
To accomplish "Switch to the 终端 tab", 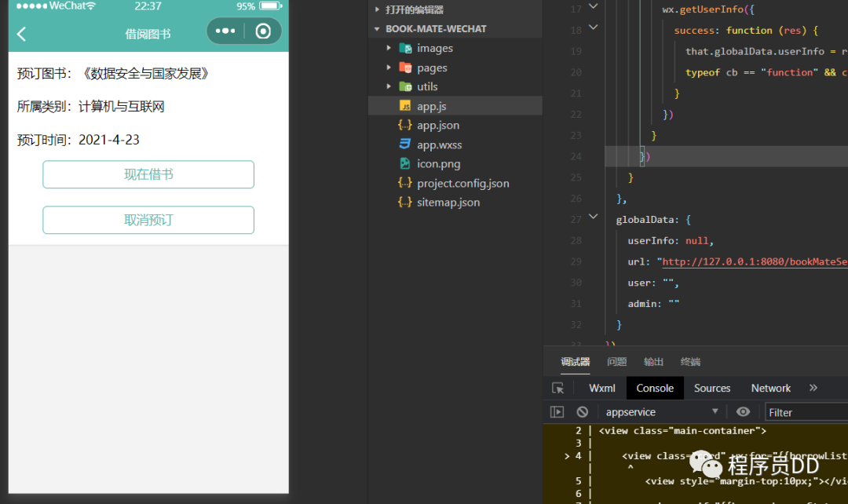I will click(690, 362).
